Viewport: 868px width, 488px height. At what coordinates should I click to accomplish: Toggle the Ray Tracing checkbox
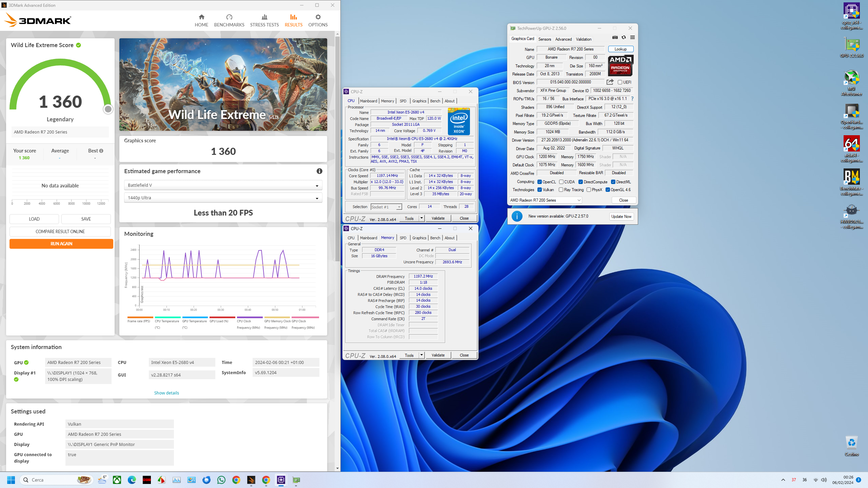[x=561, y=190]
